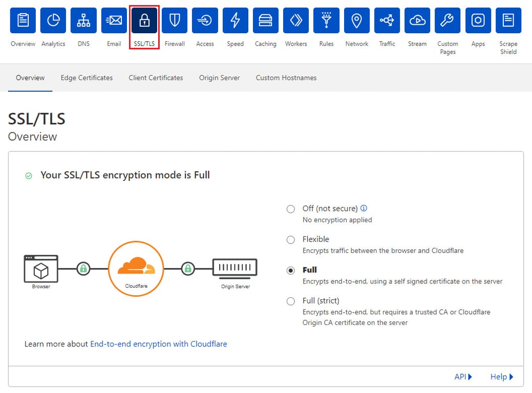This screenshot has height=393, width=532.
Task: Select the Email icon
Action: click(114, 20)
